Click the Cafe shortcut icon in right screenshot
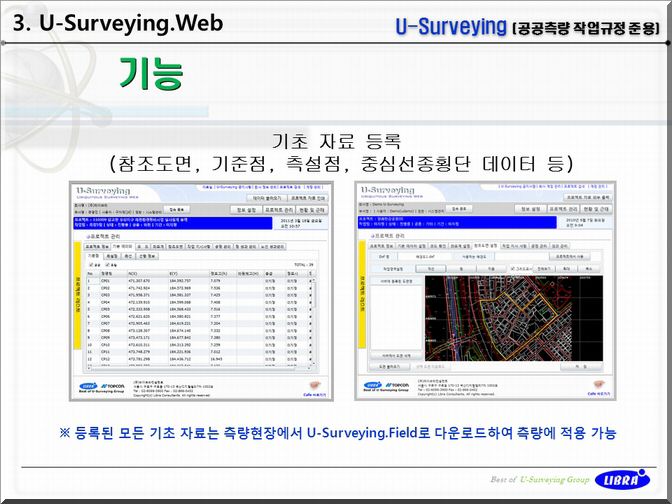 tap(599, 384)
